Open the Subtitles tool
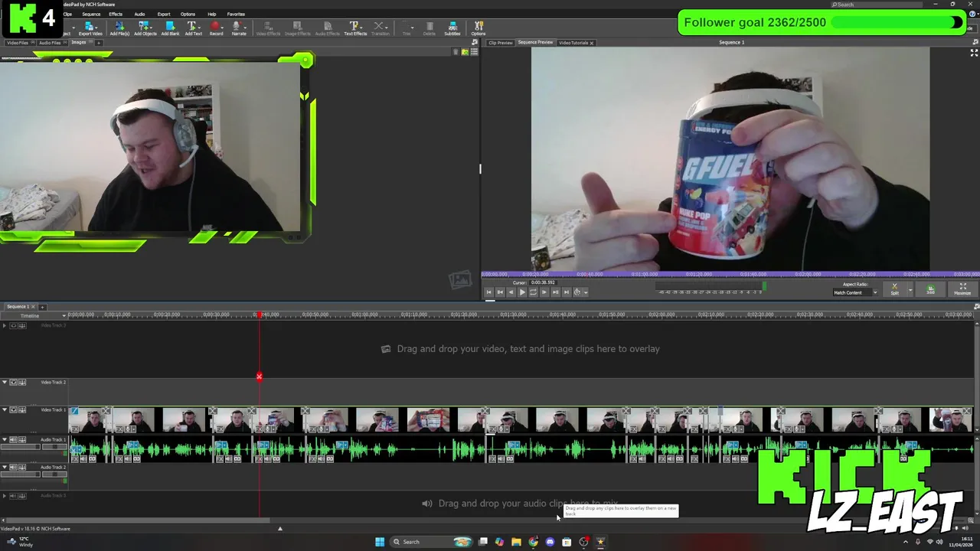The height and width of the screenshot is (551, 980). point(452,29)
